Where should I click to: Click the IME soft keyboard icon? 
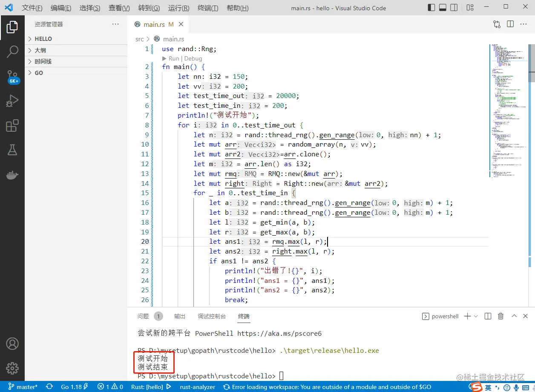526,387
